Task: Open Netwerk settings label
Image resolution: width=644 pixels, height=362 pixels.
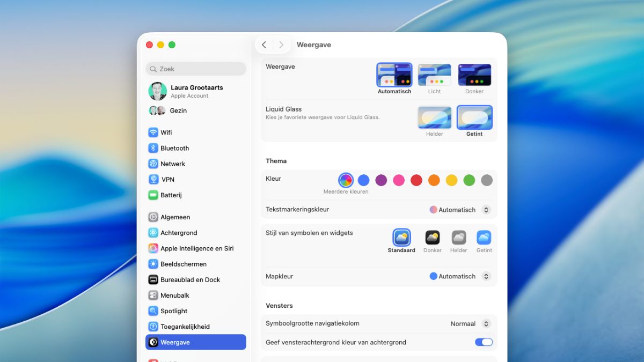Action: (x=173, y=164)
